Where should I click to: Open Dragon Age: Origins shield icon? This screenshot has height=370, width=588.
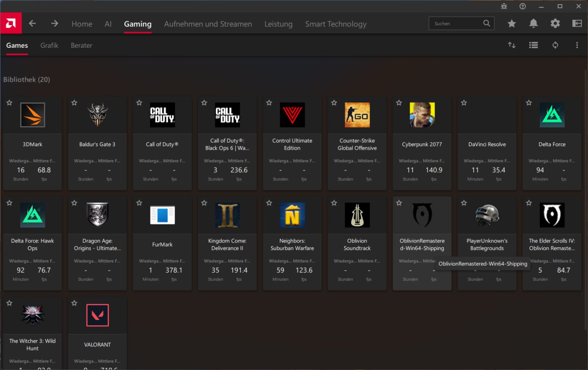click(x=97, y=215)
